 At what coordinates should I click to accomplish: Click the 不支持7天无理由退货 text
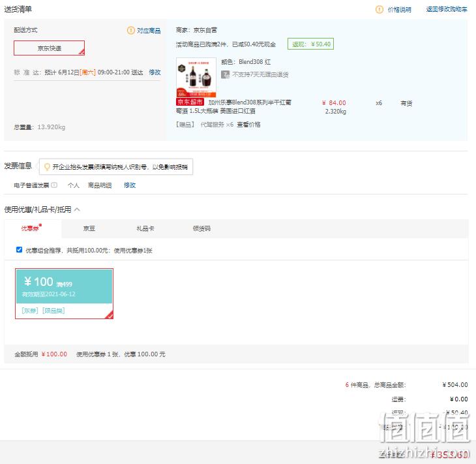coord(260,75)
